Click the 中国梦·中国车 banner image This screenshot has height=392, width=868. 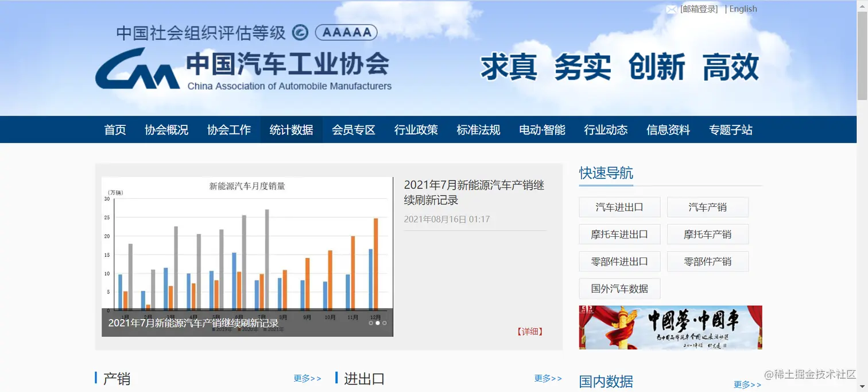point(670,326)
